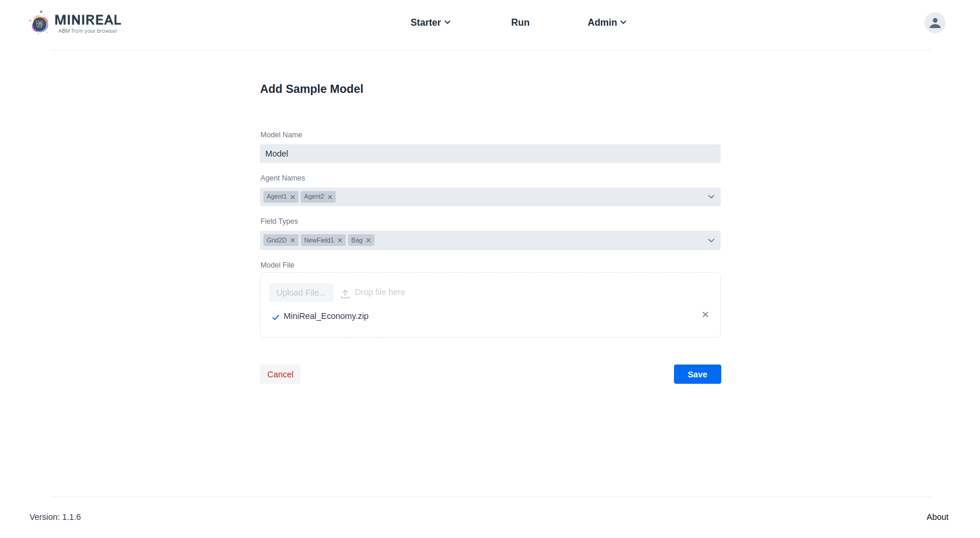Save the sample model

697,374
